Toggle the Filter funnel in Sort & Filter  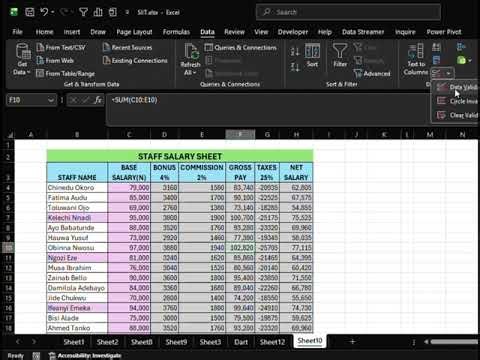pyautogui.click(x=340, y=55)
